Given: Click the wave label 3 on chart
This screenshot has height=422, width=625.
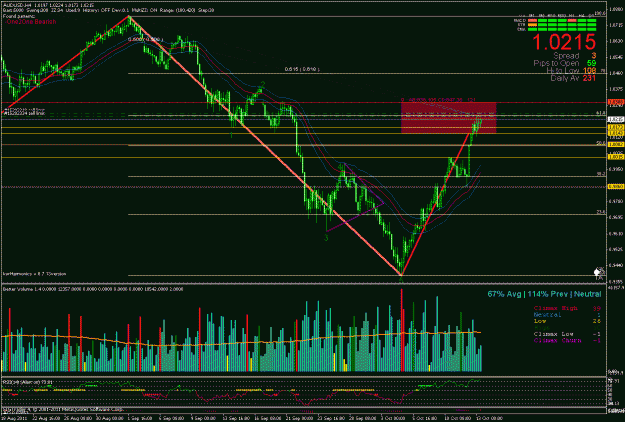Looking at the screenshot, I should (326, 238).
